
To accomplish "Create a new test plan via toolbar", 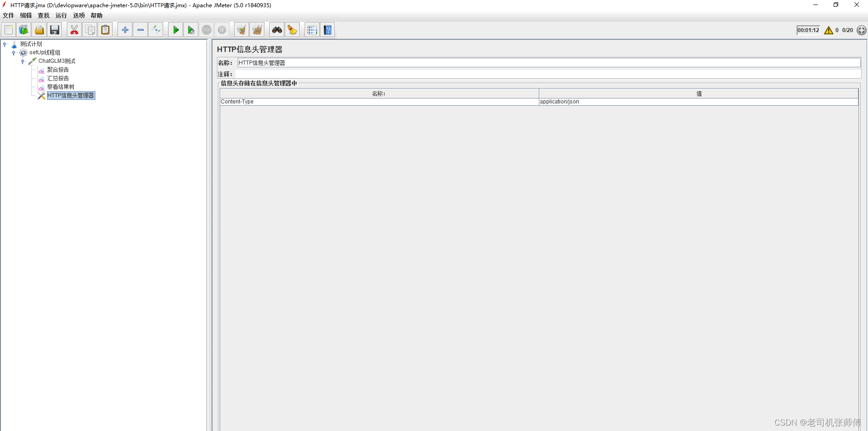I will [x=9, y=30].
